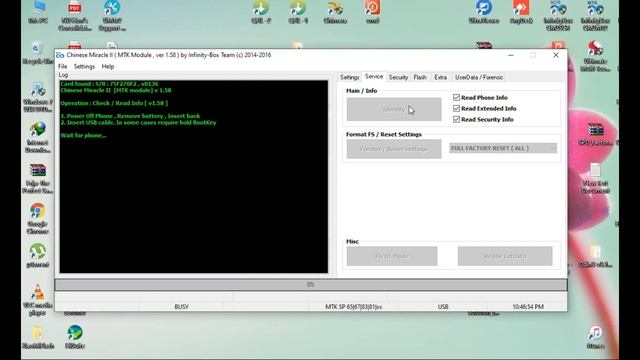Click the 10:46:54 PM clock in status bar

(528, 307)
